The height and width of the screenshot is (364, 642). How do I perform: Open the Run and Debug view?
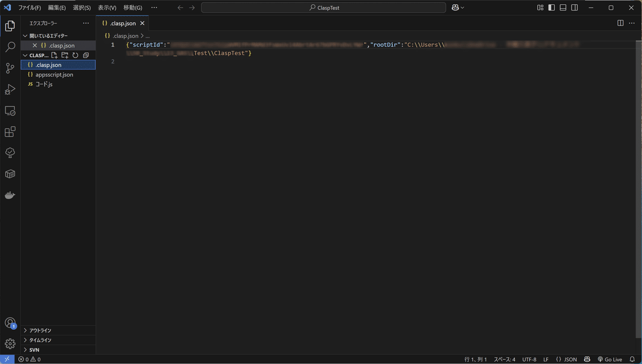(x=10, y=89)
